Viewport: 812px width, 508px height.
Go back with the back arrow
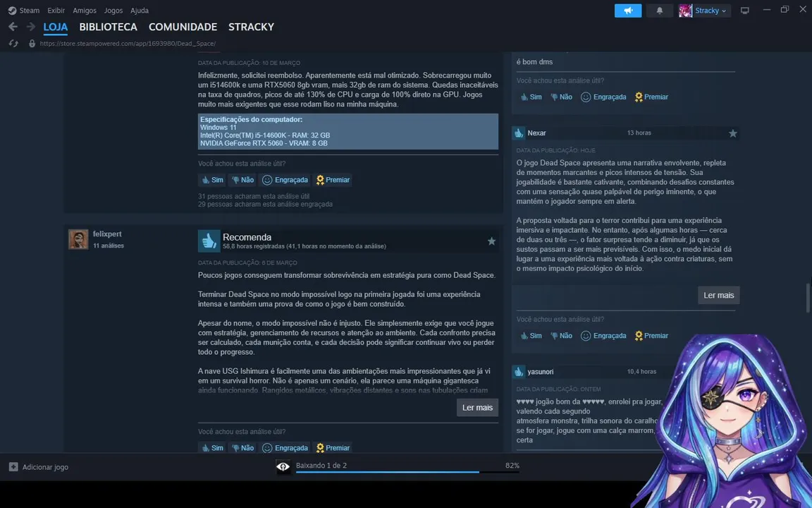coord(13,27)
